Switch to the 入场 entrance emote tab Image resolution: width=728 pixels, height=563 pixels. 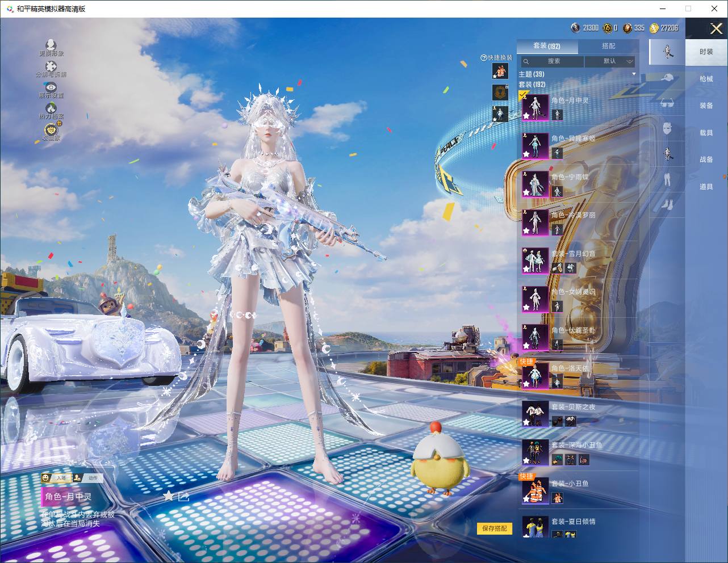[x=56, y=478]
